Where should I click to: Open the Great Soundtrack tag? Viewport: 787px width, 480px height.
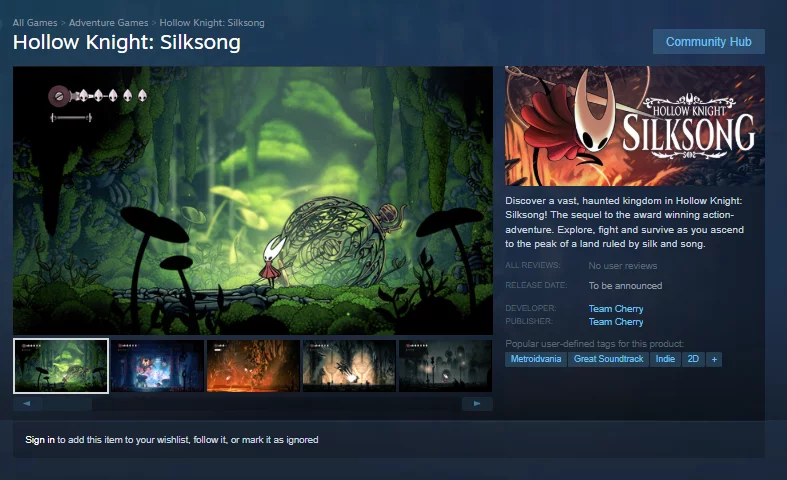[608, 359]
